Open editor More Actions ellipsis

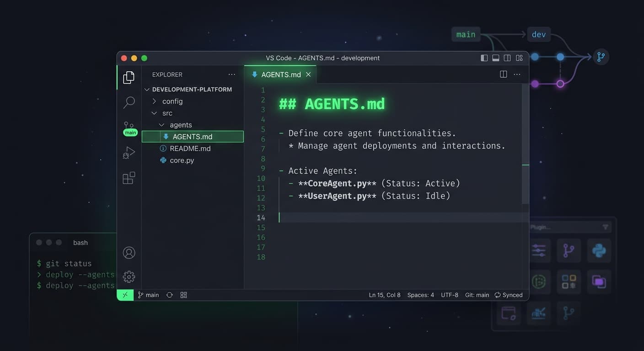[517, 74]
